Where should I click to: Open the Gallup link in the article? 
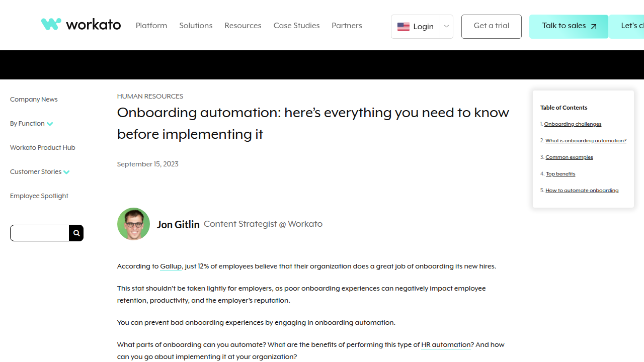(171, 266)
